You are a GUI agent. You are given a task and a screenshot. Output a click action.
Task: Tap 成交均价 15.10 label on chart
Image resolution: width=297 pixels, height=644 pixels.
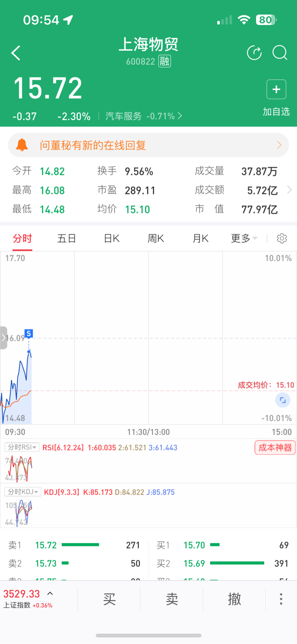tap(266, 385)
